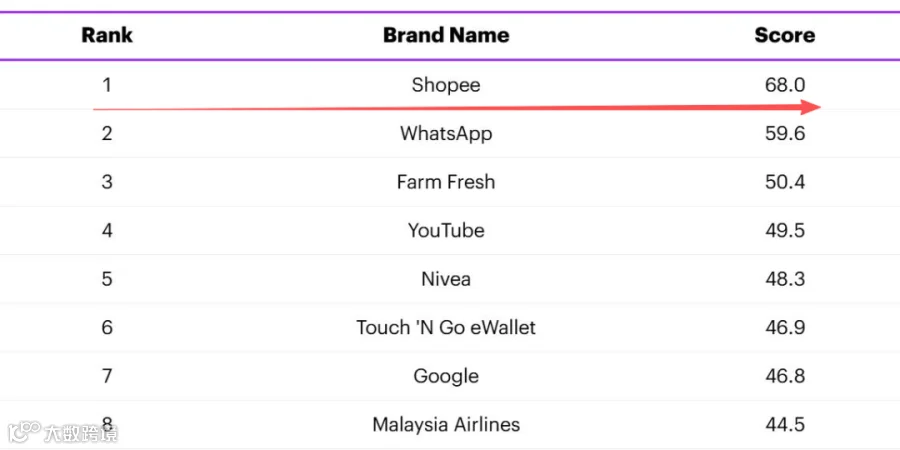This screenshot has height=450, width=900.
Task: Select the Shopee brand name
Action: coord(446,86)
